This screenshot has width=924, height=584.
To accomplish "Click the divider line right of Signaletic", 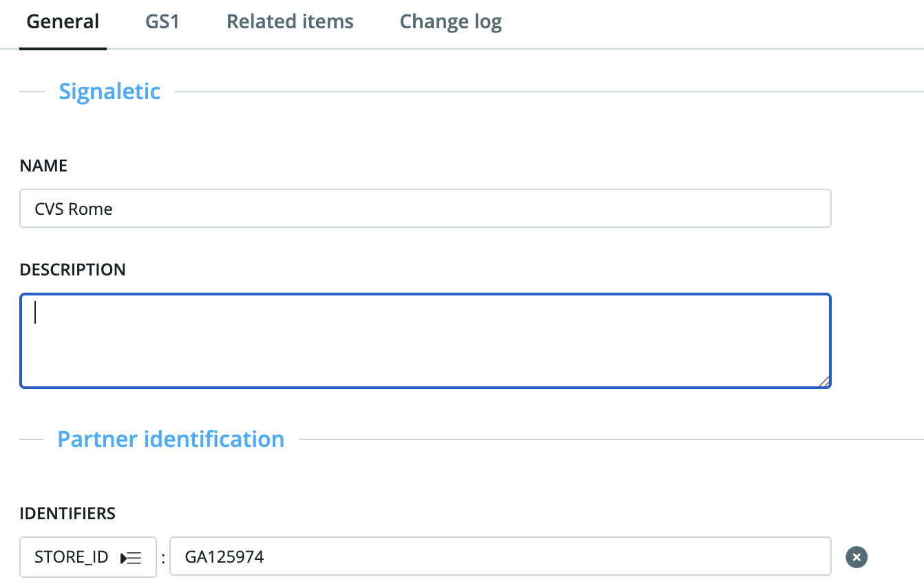I will (x=548, y=92).
